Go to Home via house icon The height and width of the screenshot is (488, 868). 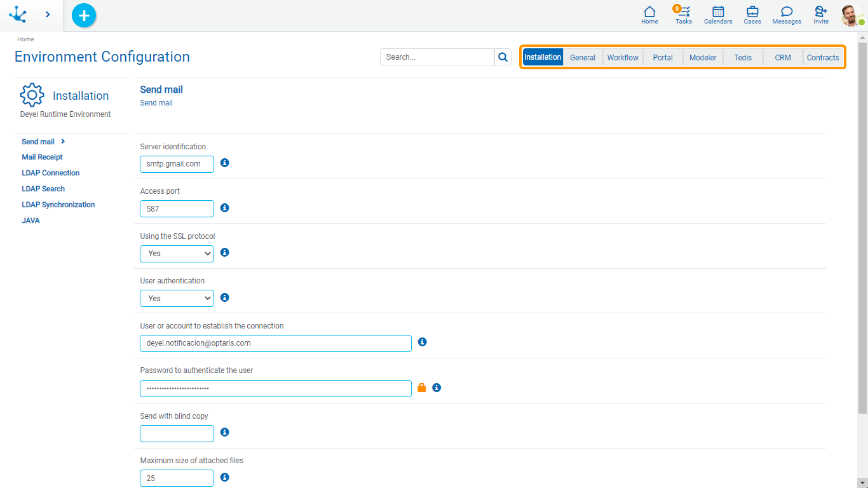point(649,15)
